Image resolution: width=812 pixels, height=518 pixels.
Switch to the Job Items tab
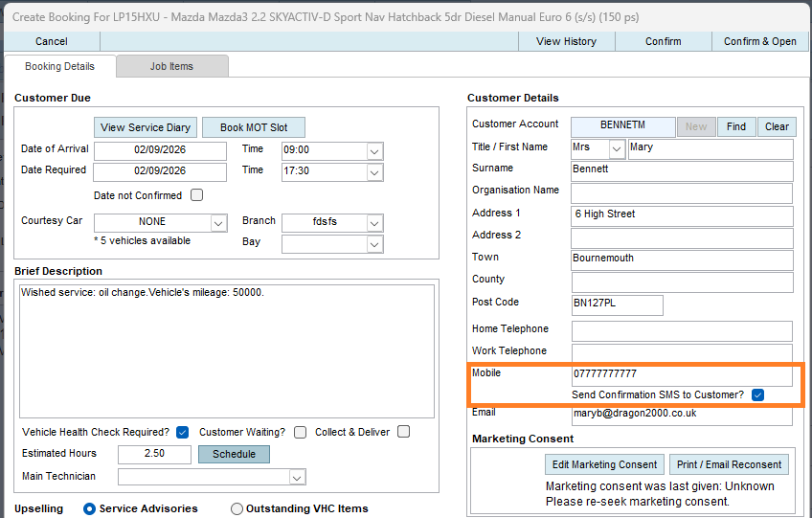[x=172, y=66]
